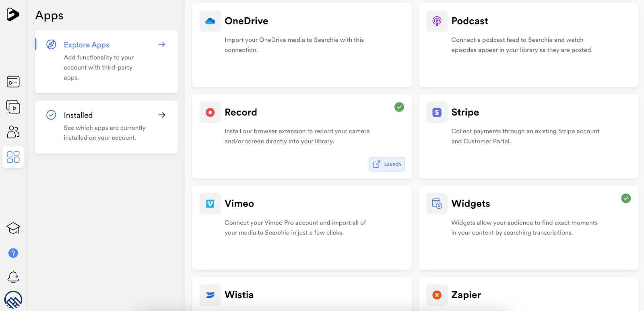Launch the Record browser extension
644x311 pixels.
click(387, 164)
